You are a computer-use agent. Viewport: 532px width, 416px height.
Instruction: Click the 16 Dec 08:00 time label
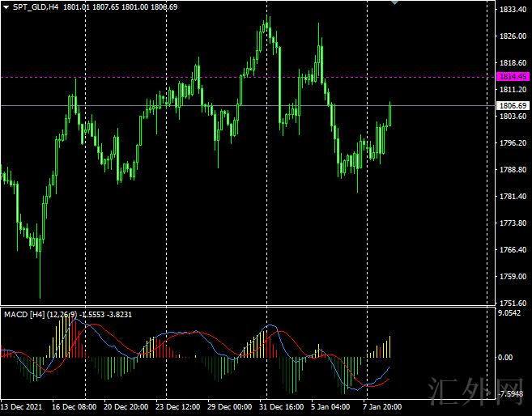(x=74, y=407)
